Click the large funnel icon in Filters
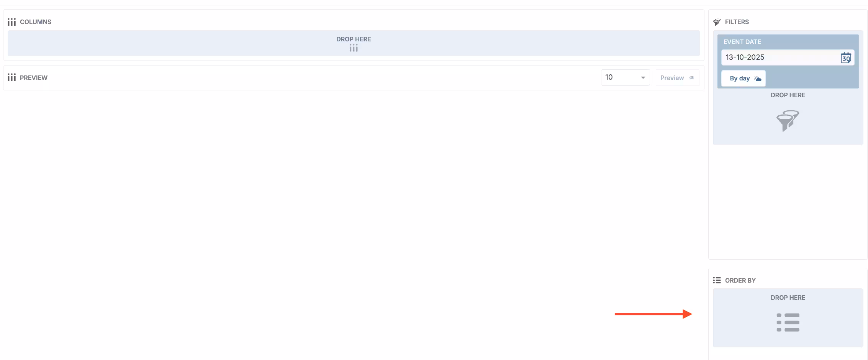This screenshot has width=868, height=360. coord(788,121)
